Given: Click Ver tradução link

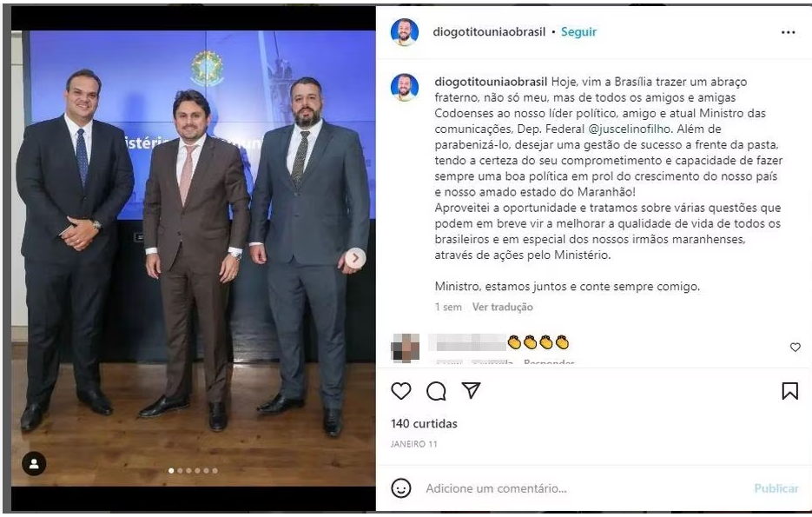Looking at the screenshot, I should [502, 307].
